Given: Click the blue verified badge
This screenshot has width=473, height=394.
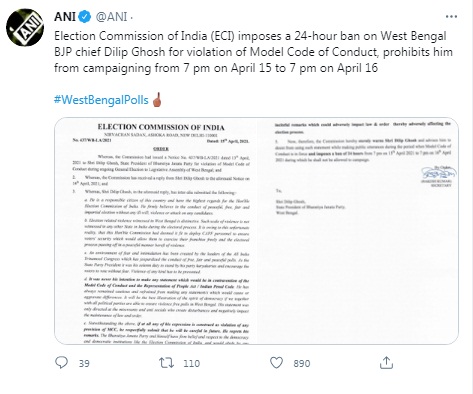Looking at the screenshot, I should pyautogui.click(x=85, y=17).
